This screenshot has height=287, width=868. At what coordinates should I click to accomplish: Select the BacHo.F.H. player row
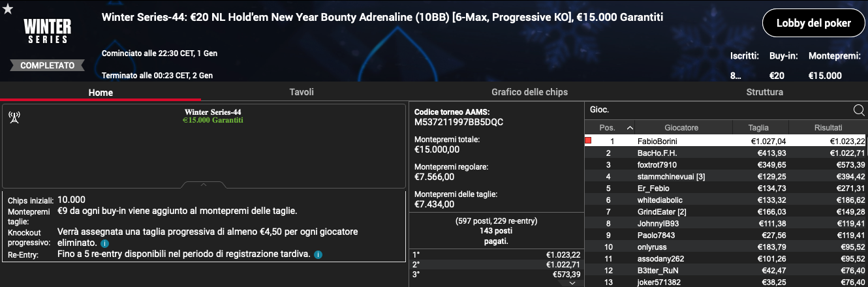point(726,153)
